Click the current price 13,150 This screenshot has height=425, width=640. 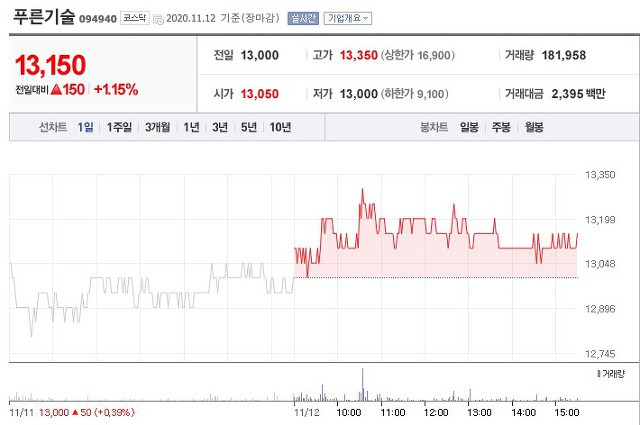(49, 65)
